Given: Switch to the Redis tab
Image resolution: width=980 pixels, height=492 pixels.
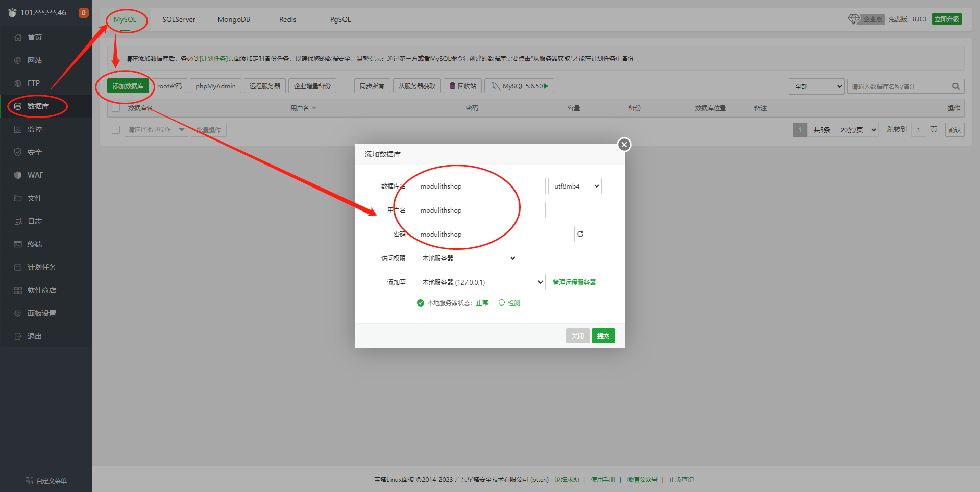Looking at the screenshot, I should (287, 19).
